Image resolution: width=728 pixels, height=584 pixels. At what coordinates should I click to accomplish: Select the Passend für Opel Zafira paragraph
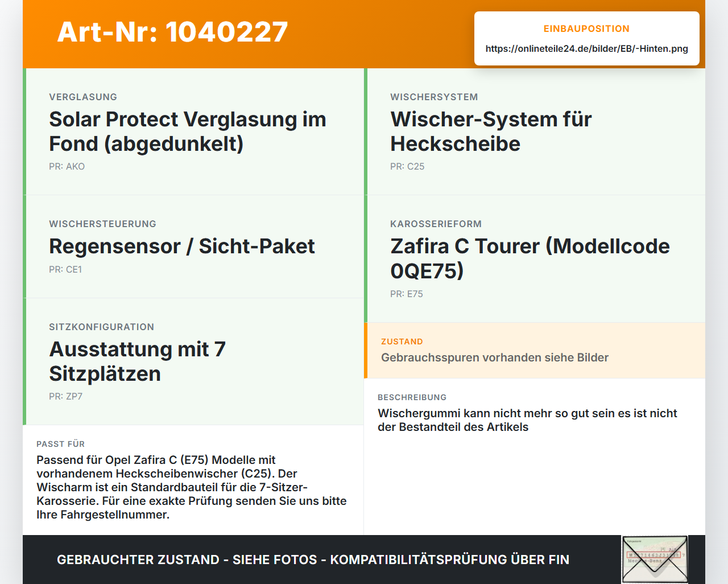(x=192, y=487)
